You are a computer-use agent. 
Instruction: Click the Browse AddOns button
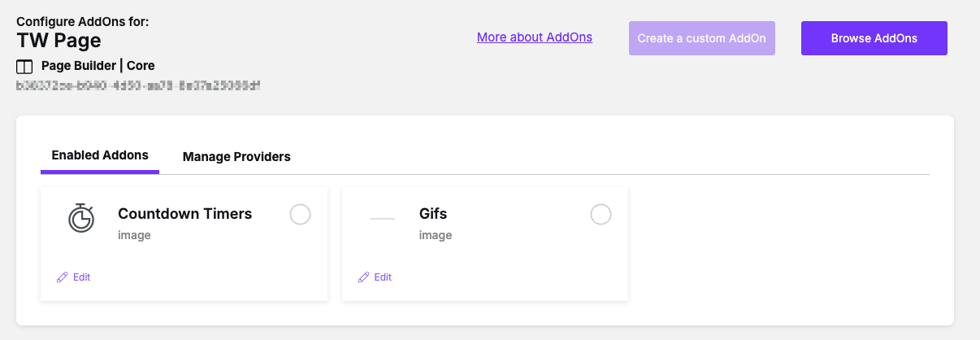click(x=874, y=38)
